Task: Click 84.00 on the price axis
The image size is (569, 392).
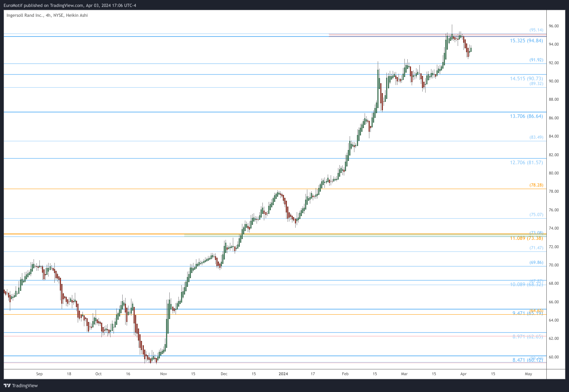Action: [554, 136]
